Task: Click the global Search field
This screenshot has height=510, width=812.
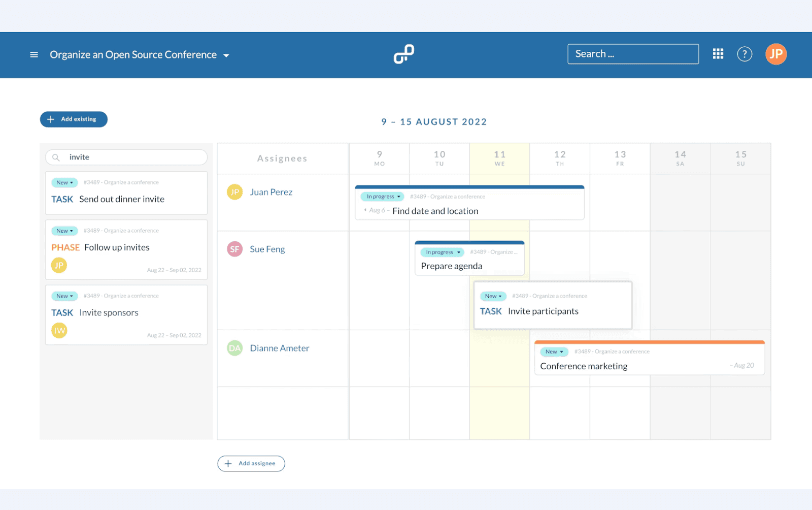Action: point(632,53)
